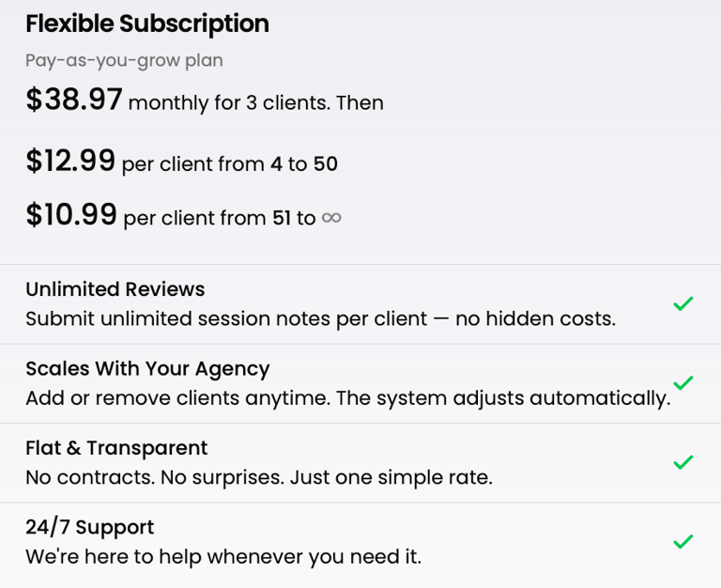Click the Pay-as-you-grow plan subtitle
The image size is (721, 588).
click(x=124, y=61)
